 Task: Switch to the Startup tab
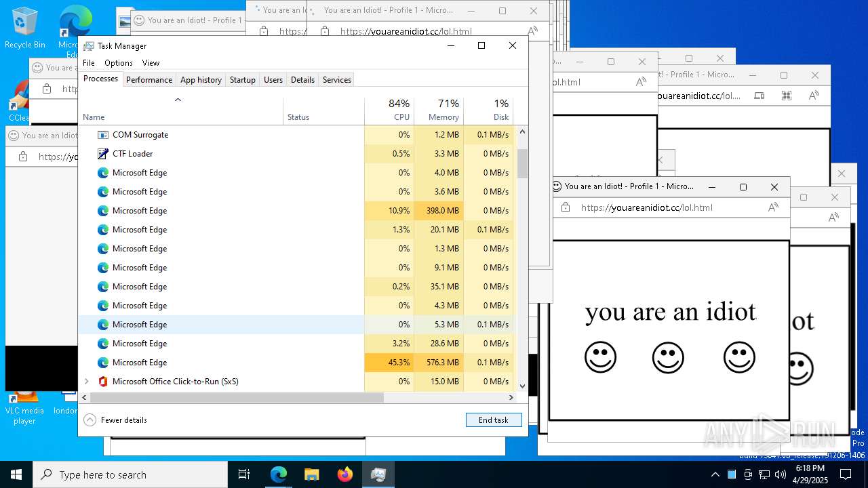(x=242, y=79)
